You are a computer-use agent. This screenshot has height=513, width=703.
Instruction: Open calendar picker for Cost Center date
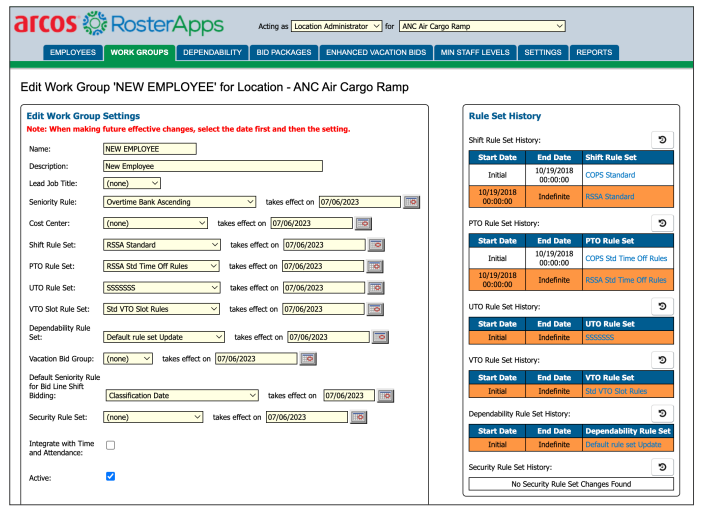point(364,223)
